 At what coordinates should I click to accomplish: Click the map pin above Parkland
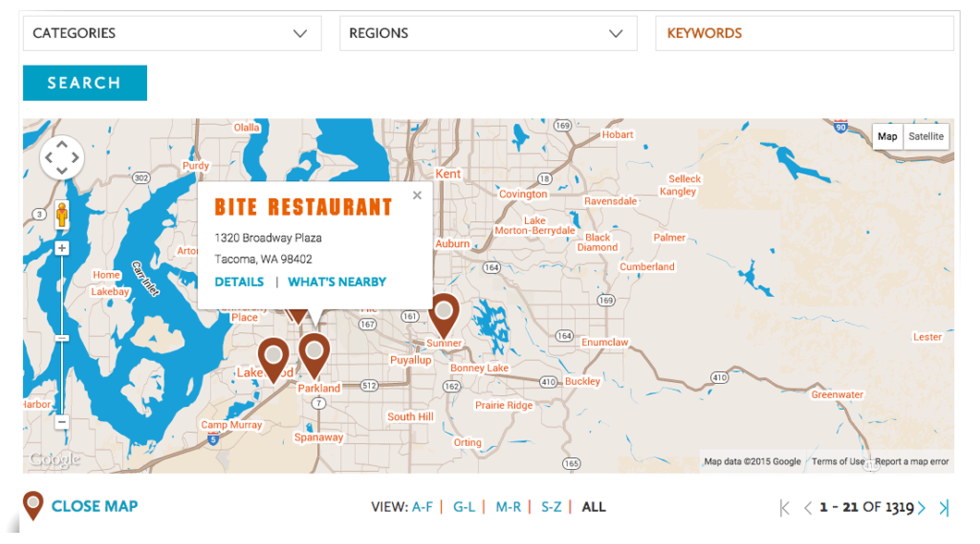[x=314, y=356]
